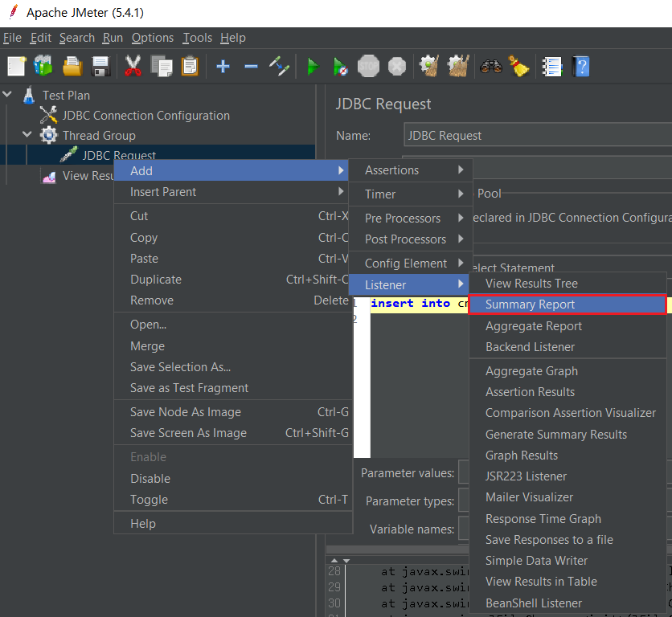The width and height of the screenshot is (672, 617).
Task: Open the Templates toolbar icon
Action: 43,67
